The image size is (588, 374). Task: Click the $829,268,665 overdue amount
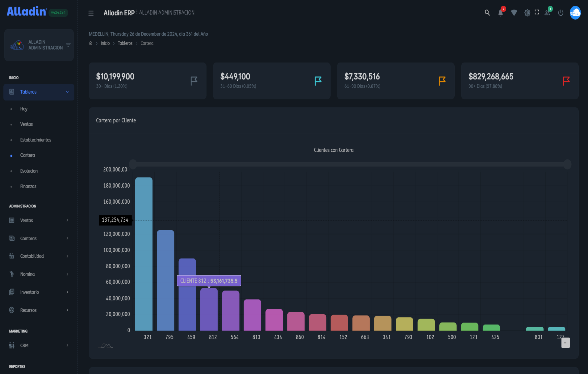pyautogui.click(x=491, y=77)
